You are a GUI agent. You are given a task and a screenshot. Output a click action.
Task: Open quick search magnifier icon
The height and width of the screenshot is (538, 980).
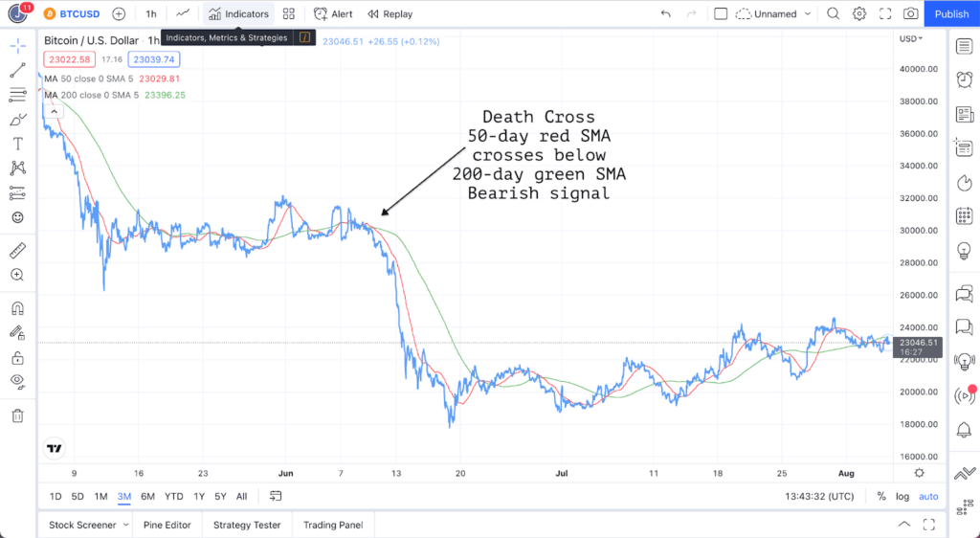click(834, 13)
